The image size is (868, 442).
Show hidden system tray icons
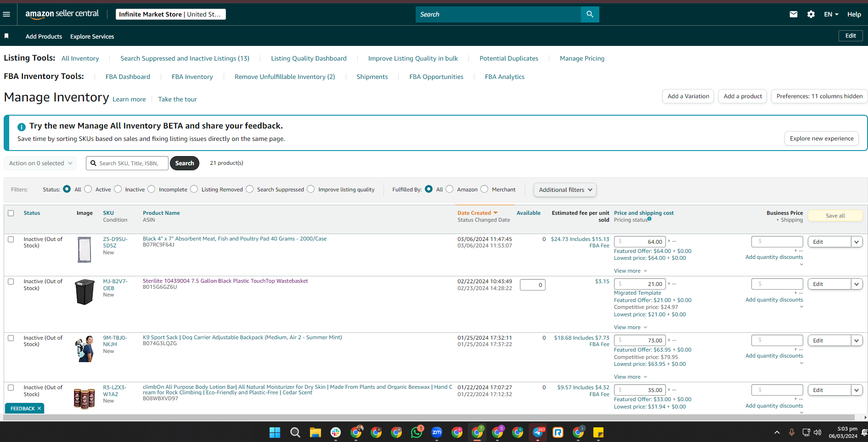[x=777, y=432]
